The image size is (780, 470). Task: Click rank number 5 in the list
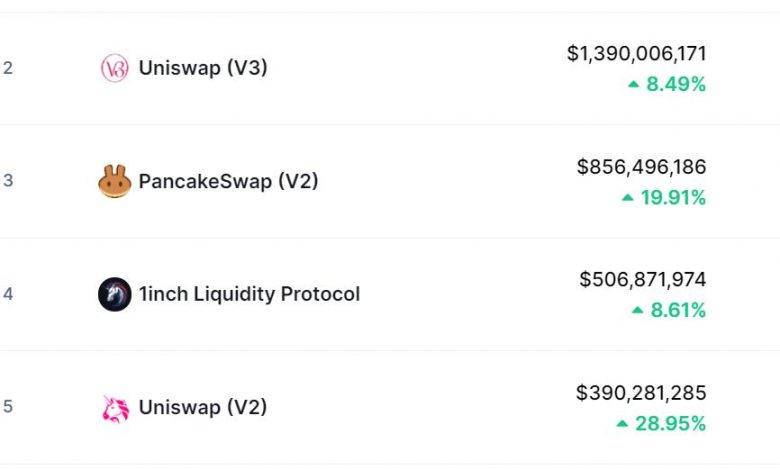tap(8, 407)
